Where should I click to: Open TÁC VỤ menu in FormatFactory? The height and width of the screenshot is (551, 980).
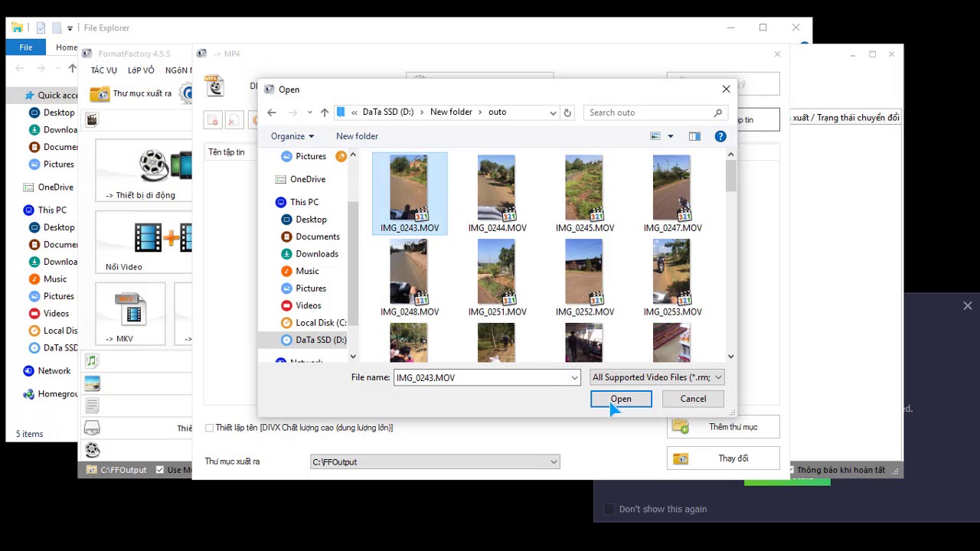tap(104, 70)
